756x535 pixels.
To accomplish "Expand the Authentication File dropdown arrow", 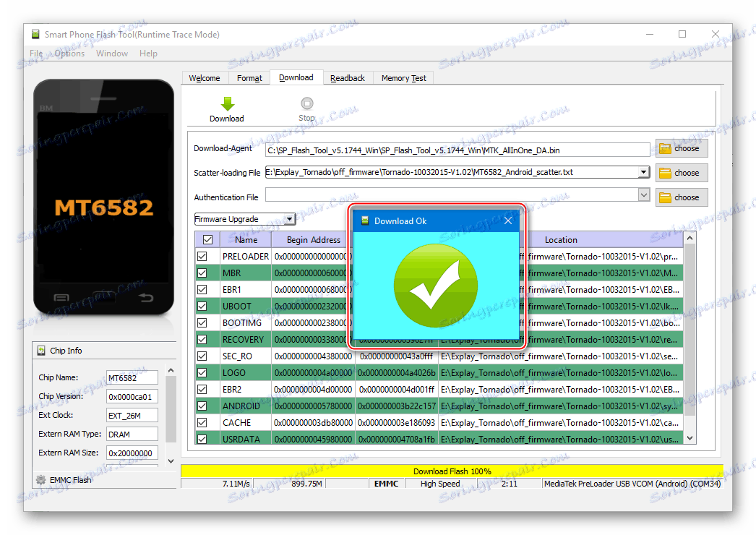I will click(x=644, y=195).
